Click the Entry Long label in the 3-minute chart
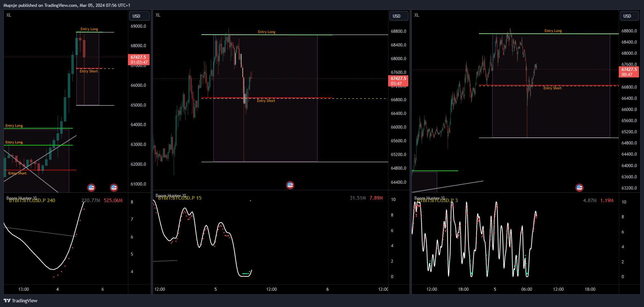This screenshot has width=644, height=307. (553, 31)
